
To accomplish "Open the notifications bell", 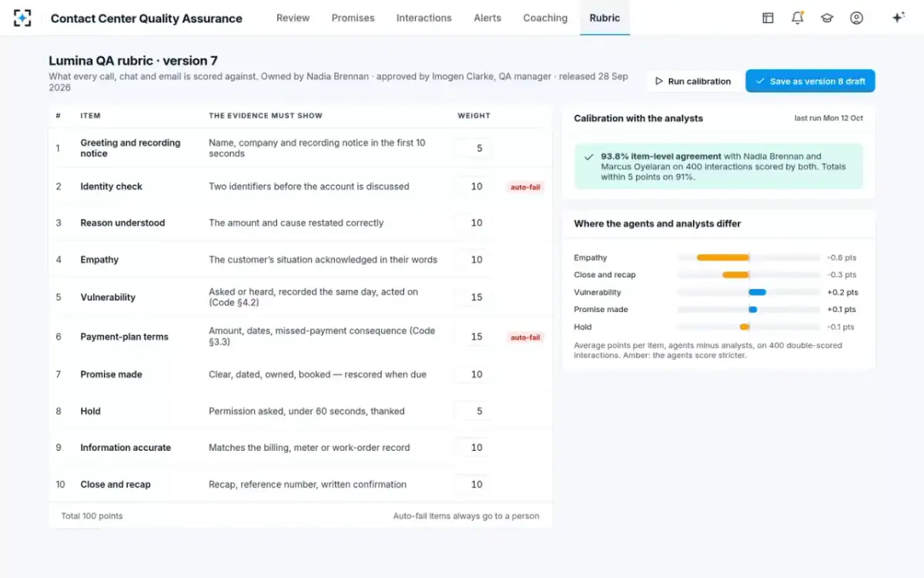I will [x=797, y=18].
